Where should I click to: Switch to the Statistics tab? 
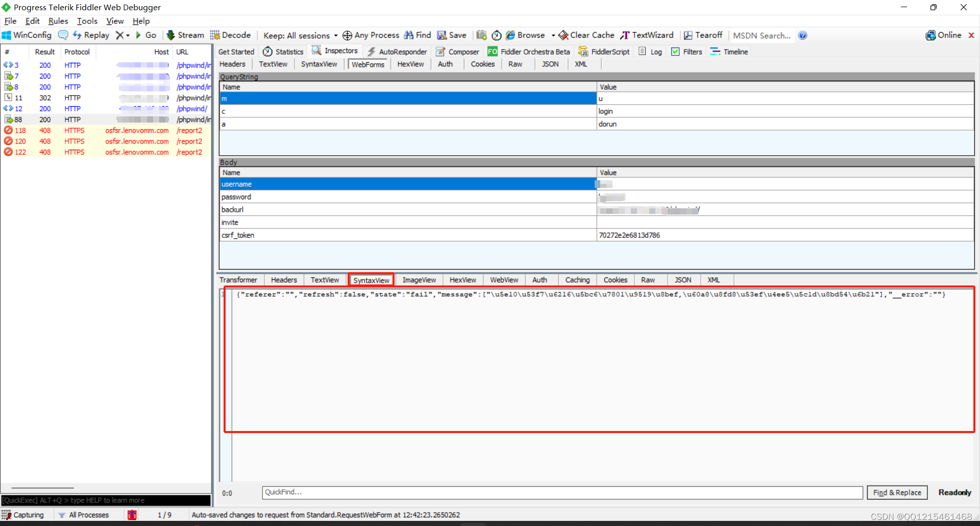tap(283, 52)
